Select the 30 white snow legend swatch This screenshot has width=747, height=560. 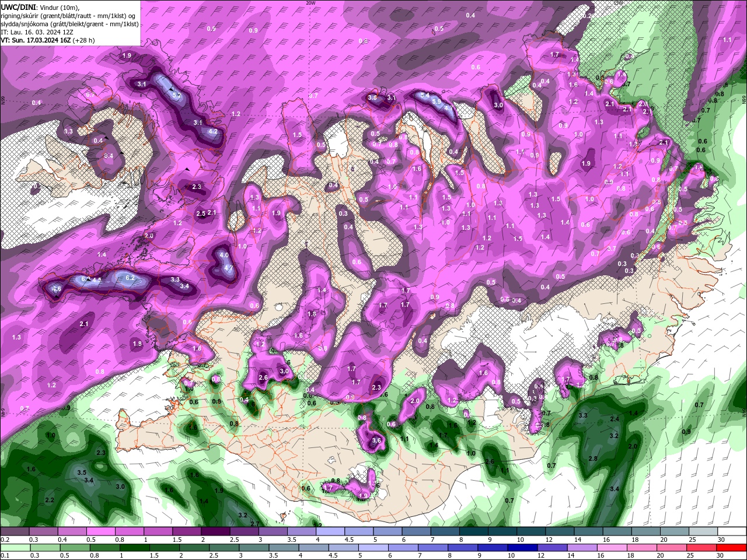point(732,531)
